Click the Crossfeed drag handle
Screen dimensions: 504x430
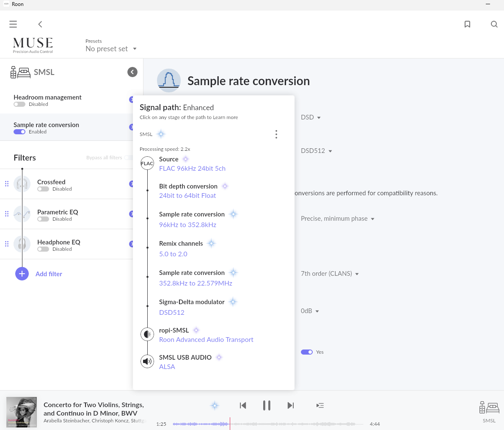(x=7, y=184)
